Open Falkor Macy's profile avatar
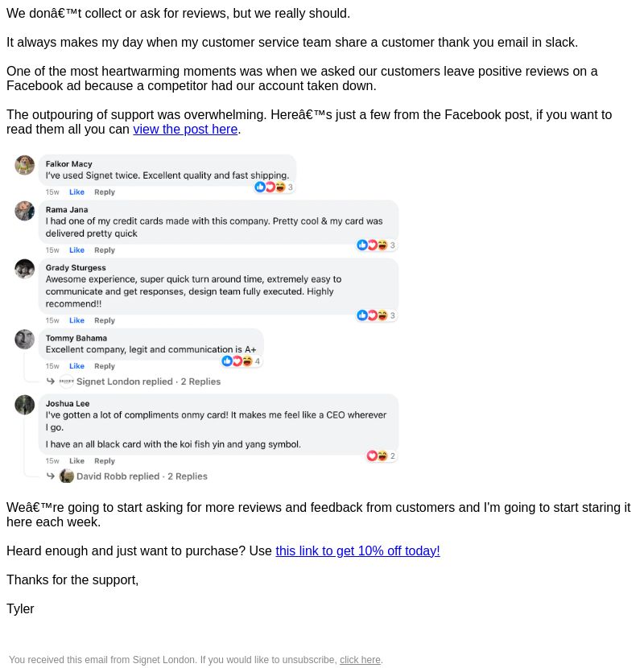This screenshot has height=668, width=644. tap(25, 165)
